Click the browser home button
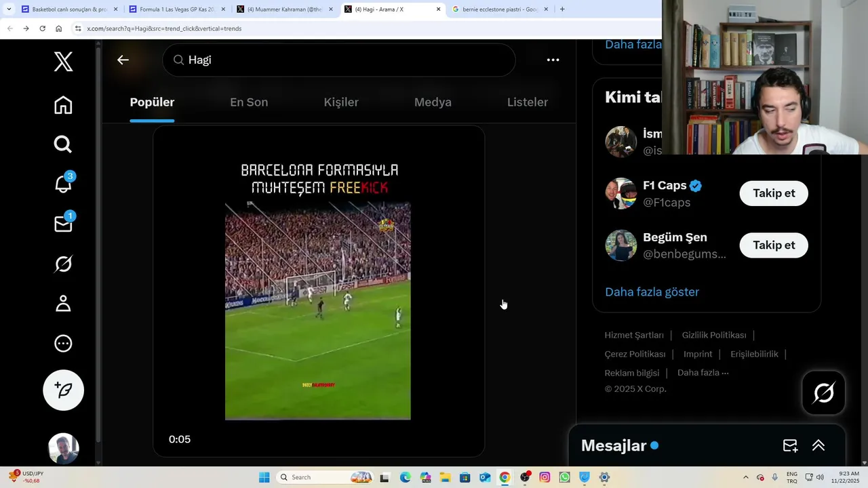 click(x=58, y=28)
